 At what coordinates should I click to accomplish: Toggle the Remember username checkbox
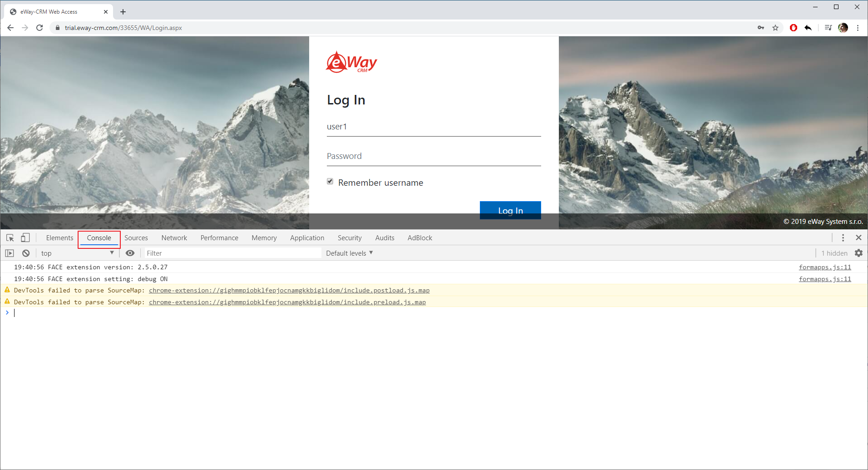[330, 182]
